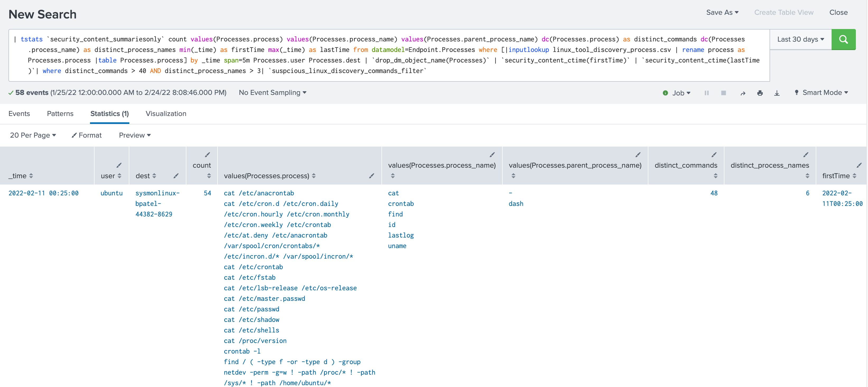Open the Format table options
The width and height of the screenshot is (868, 387).
coord(87,135)
